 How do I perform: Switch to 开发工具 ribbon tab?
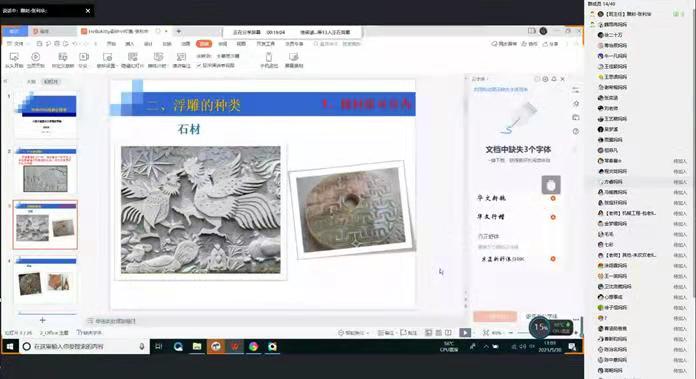coord(265,44)
